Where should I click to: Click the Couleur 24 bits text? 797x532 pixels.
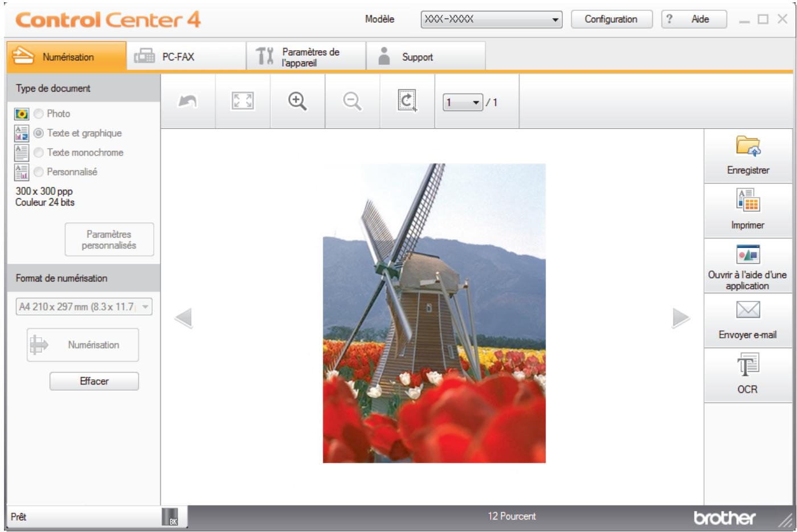(x=45, y=202)
